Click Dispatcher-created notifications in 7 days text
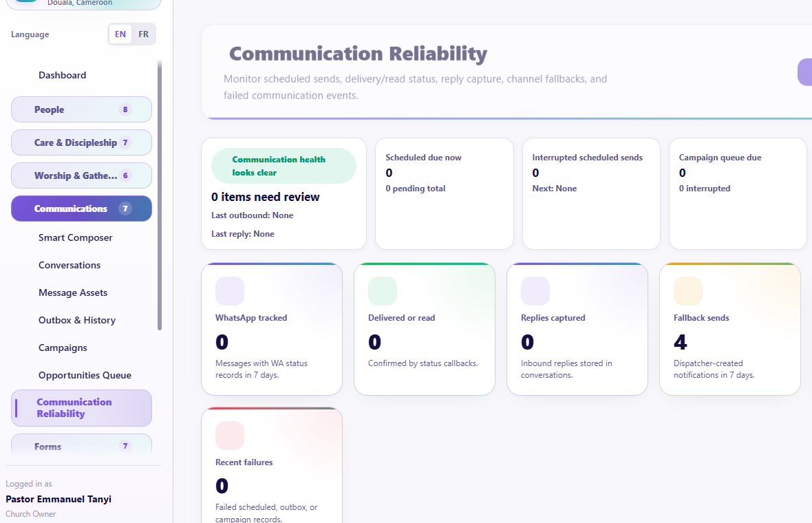The width and height of the screenshot is (812, 523). 714,370
